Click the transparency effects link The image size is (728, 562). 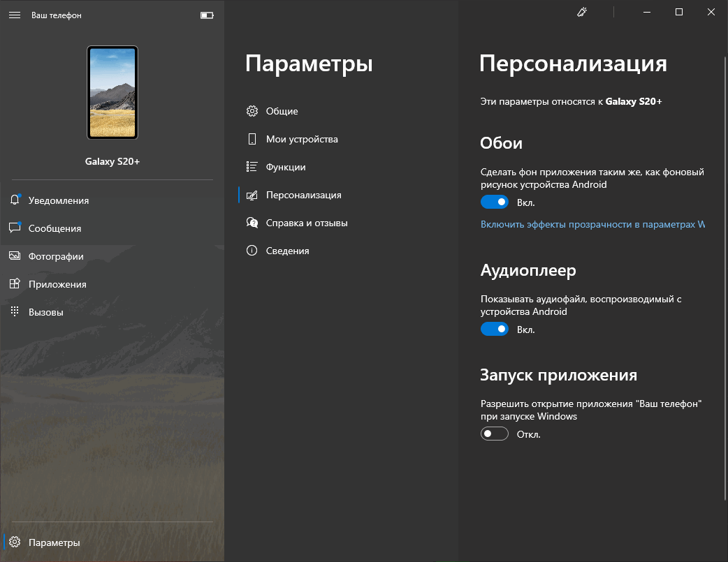point(590,225)
